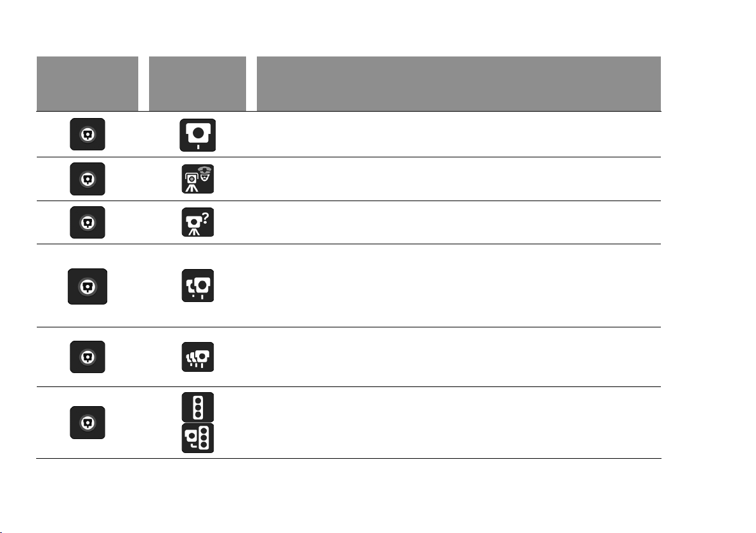Select the camera with police officer icon

coord(198,179)
